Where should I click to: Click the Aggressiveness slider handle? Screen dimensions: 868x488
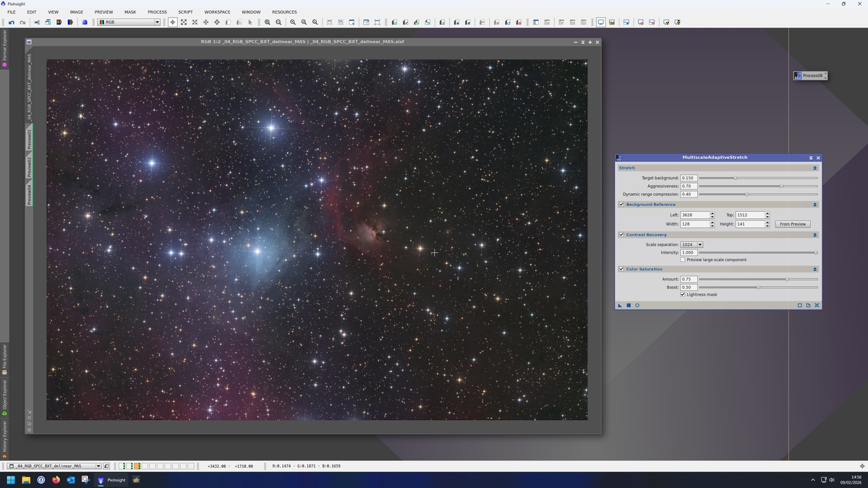pos(781,186)
